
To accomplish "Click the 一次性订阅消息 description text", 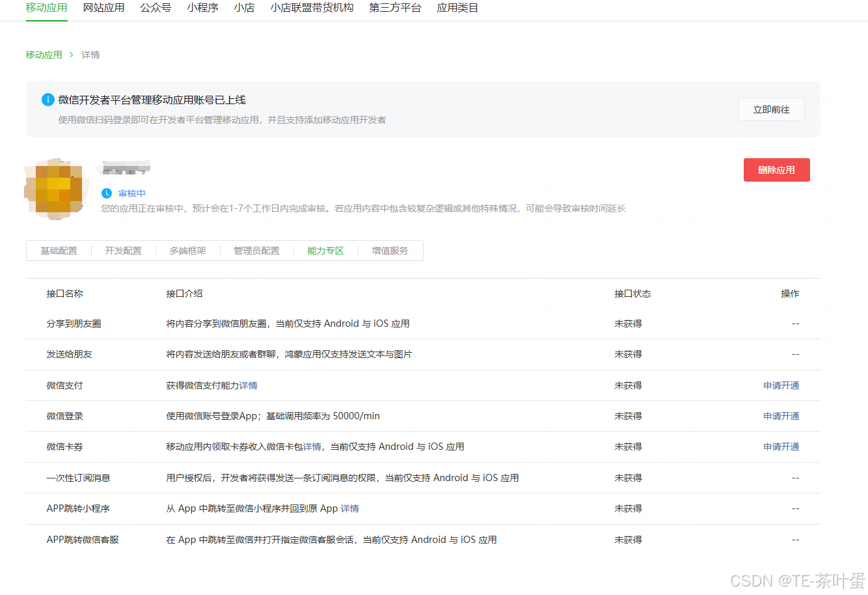I will 343,478.
